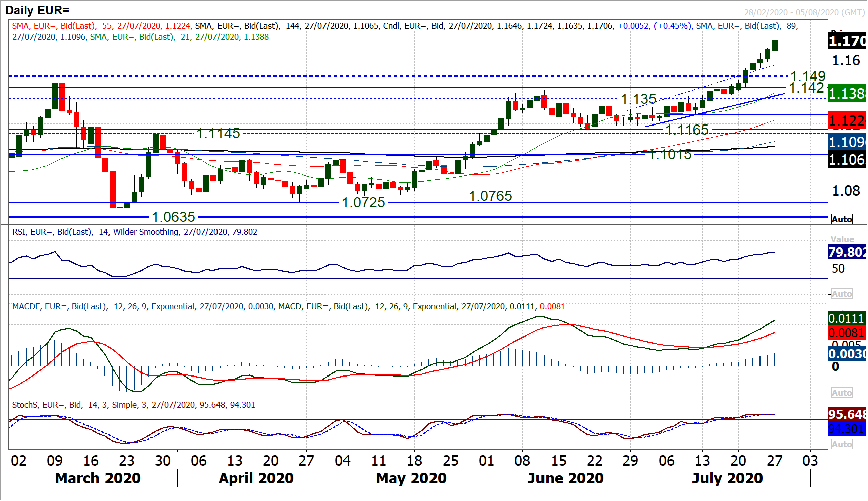Select the 1.1165 level annotation
The height and width of the screenshot is (501, 868).
687,130
